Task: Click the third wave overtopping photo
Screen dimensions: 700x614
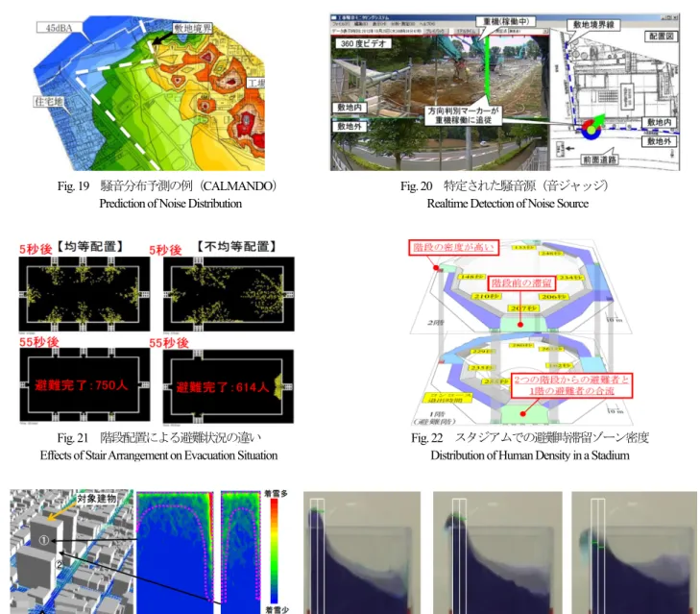Action: coord(634,553)
